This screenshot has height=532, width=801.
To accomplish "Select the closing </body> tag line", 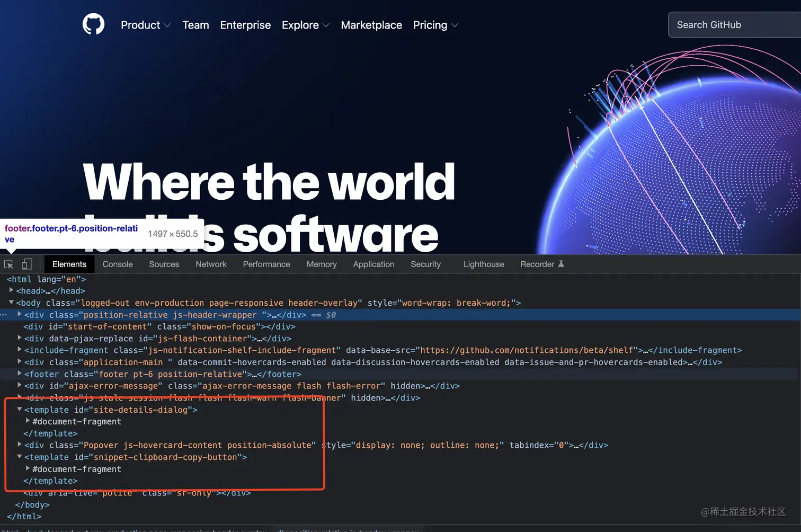I will pyautogui.click(x=32, y=505).
